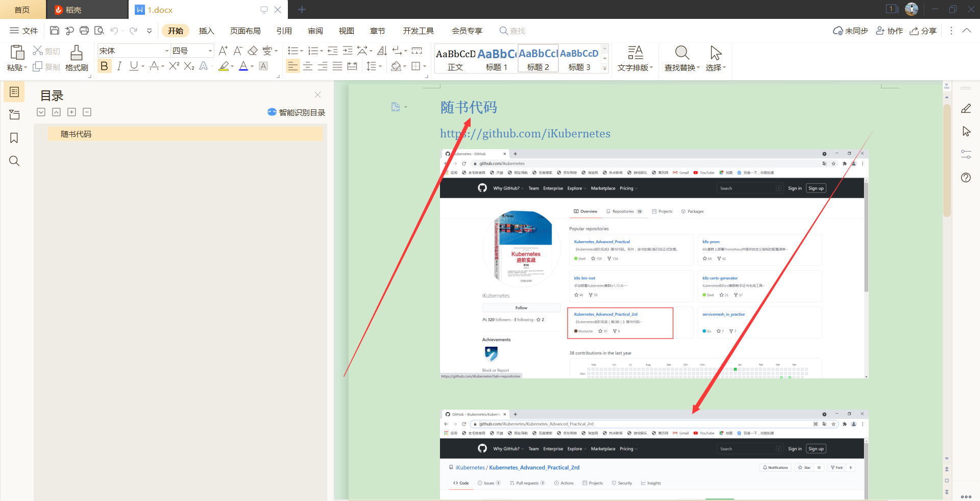Open search pane magnifier in sidebar
Viewport: 980px width, 501px height.
[14, 161]
